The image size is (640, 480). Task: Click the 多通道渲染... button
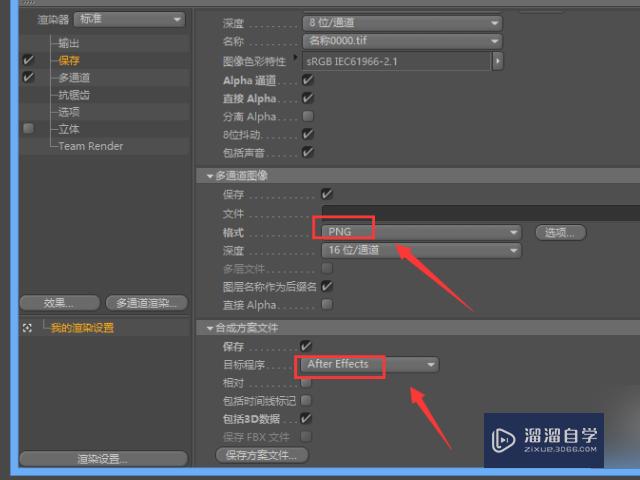[x=147, y=303]
